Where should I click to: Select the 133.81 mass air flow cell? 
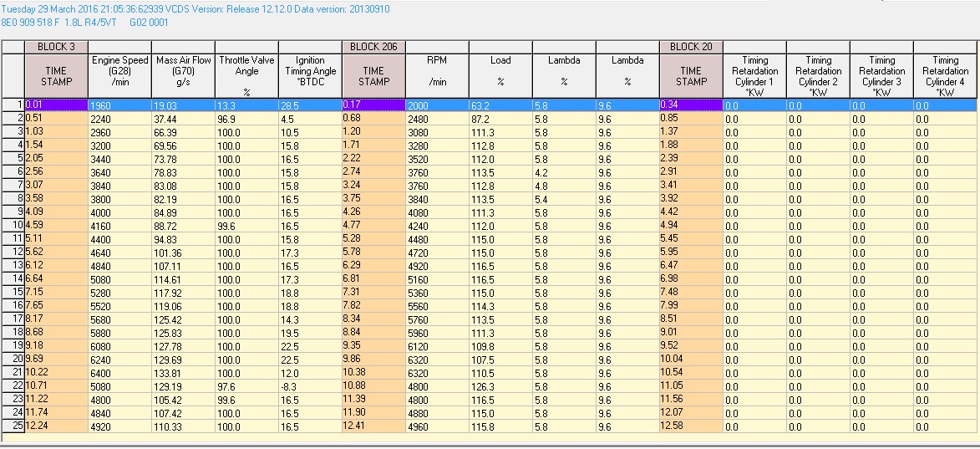click(x=183, y=373)
